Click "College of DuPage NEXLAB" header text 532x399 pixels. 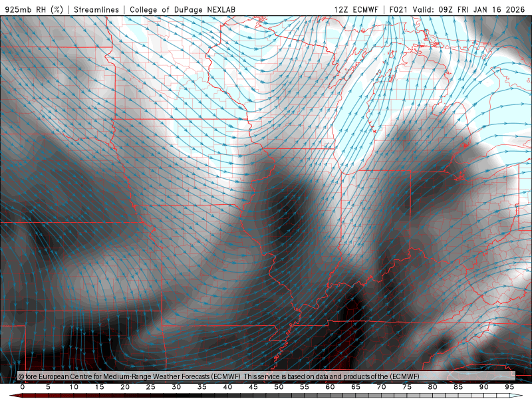tap(182, 9)
